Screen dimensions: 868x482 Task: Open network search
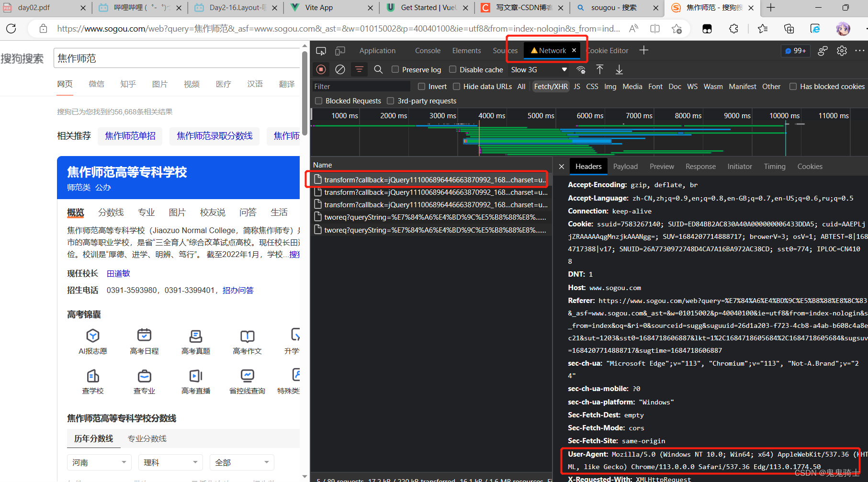(378, 69)
